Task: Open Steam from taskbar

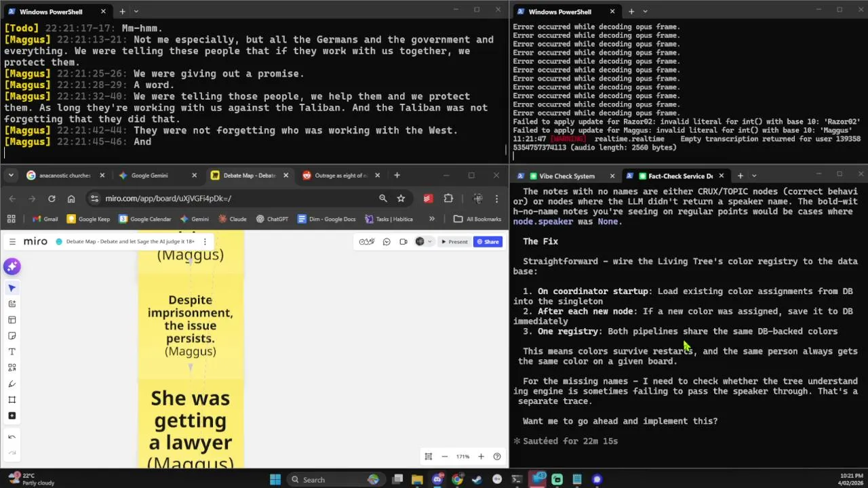Action: coord(477,479)
